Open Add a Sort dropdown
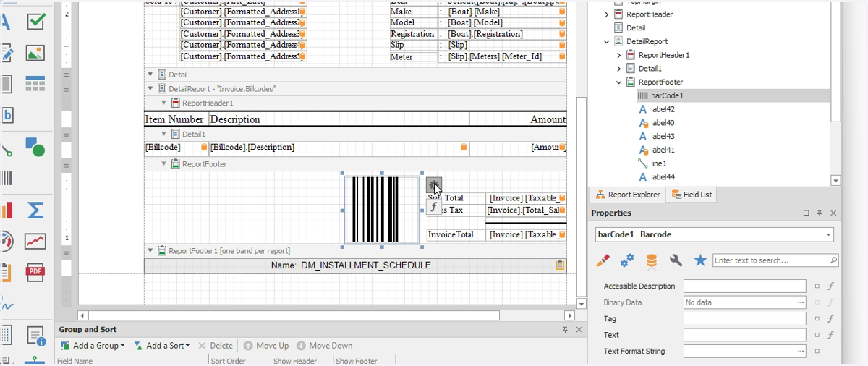868x366 pixels. [161, 346]
